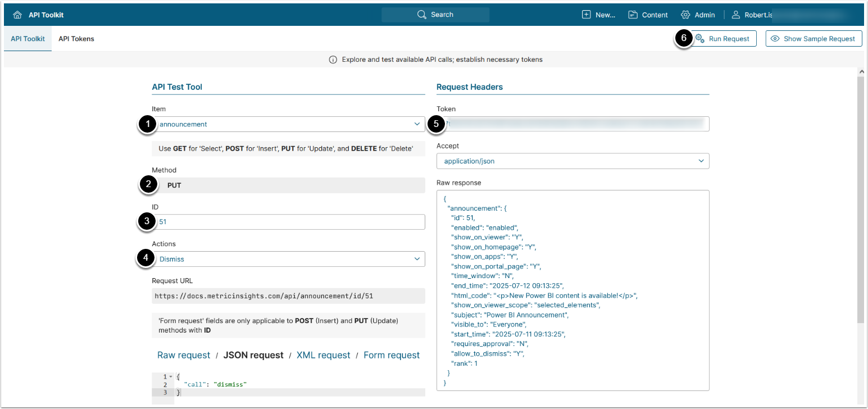Open the Actions dropdown set to Dismiss
The width and height of the screenshot is (868, 409).
[417, 259]
